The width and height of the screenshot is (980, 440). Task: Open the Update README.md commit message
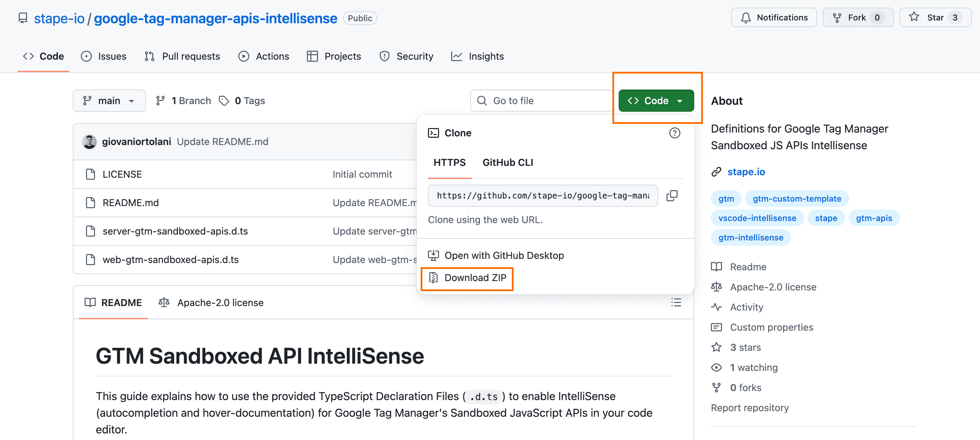[223, 142]
